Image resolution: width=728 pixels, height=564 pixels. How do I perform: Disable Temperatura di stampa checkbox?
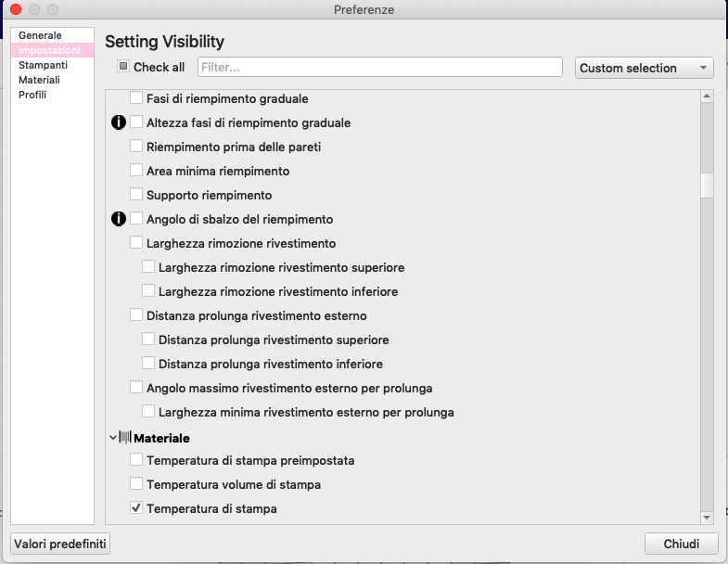pos(136,508)
